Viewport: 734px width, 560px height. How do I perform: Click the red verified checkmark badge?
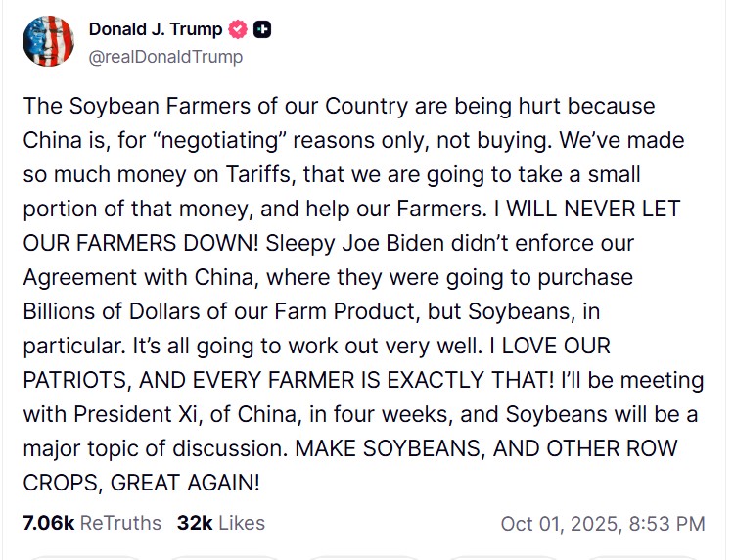238,29
